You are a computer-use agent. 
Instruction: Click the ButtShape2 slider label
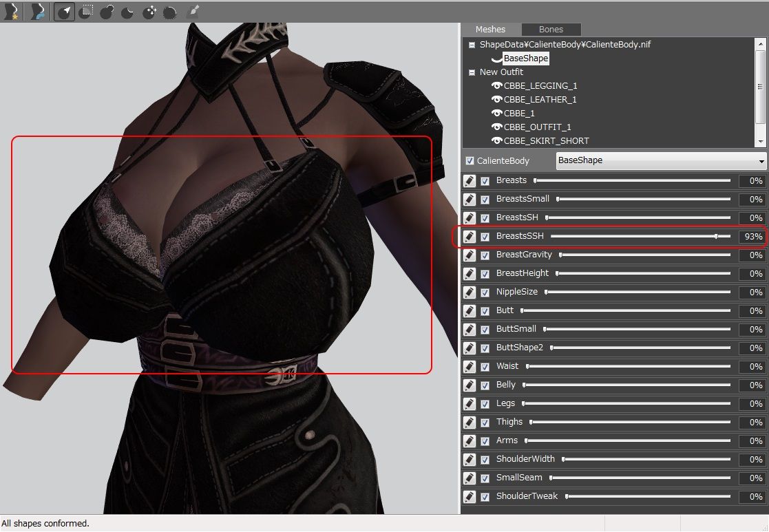[x=519, y=348]
